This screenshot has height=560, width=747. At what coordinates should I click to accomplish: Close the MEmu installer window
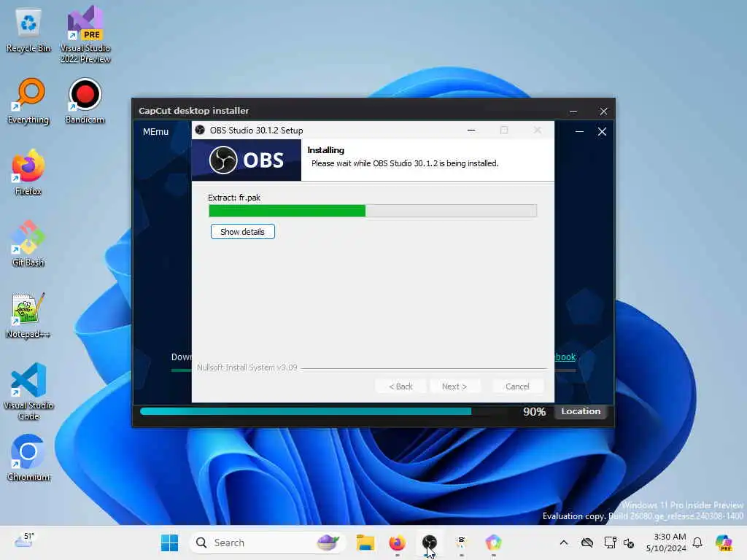602,131
